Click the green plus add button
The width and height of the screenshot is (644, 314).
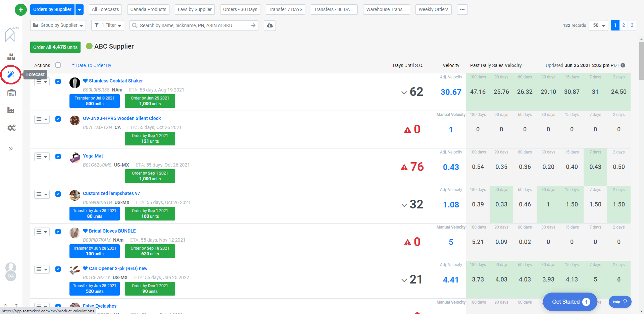tap(21, 10)
